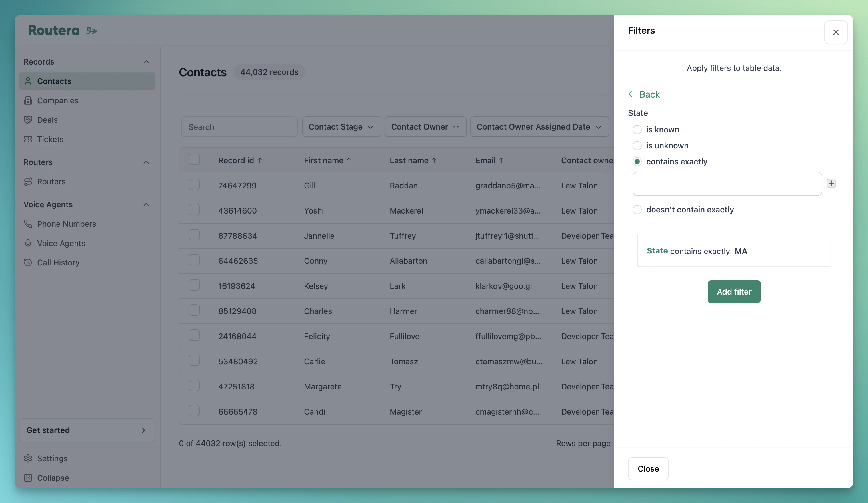Image resolution: width=868 pixels, height=503 pixels.
Task: Open the Contact Owner dropdown
Action: pos(425,127)
